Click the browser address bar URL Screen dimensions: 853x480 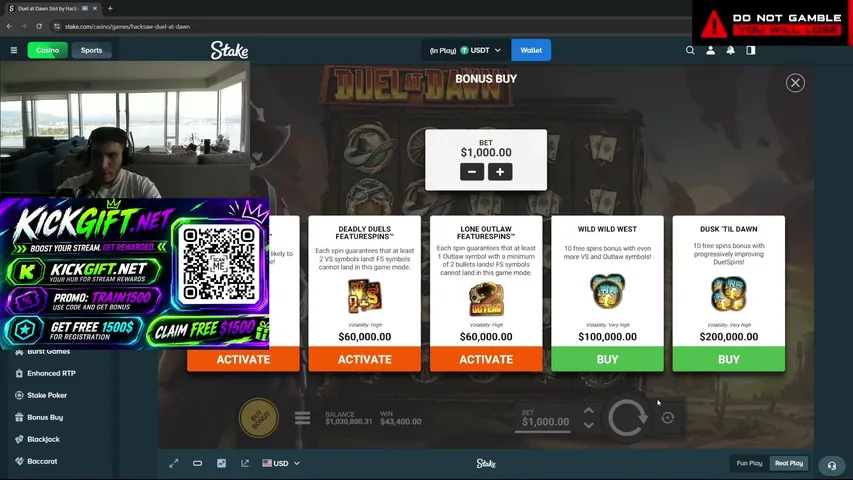(127, 26)
